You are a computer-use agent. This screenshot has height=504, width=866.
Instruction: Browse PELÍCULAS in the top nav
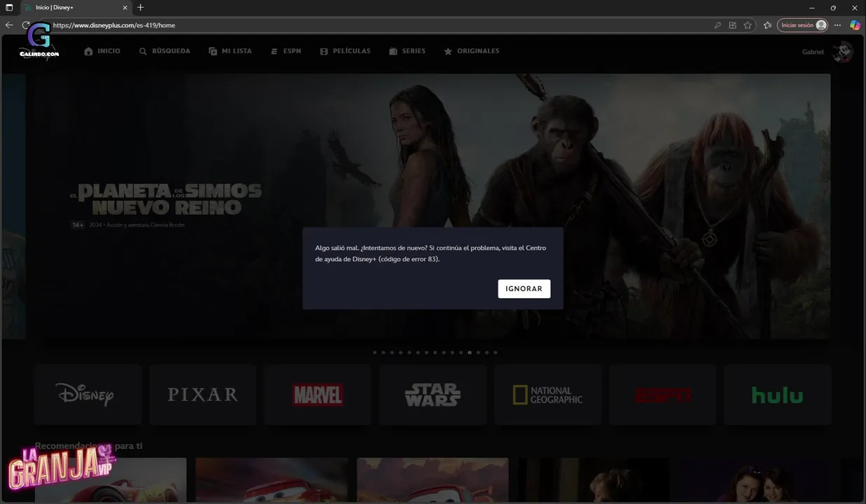coord(345,51)
